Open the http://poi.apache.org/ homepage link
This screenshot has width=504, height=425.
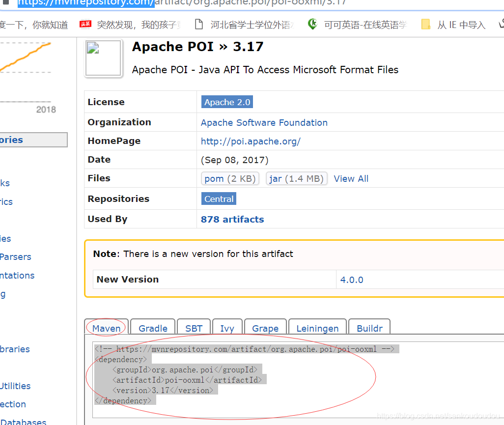coord(251,142)
